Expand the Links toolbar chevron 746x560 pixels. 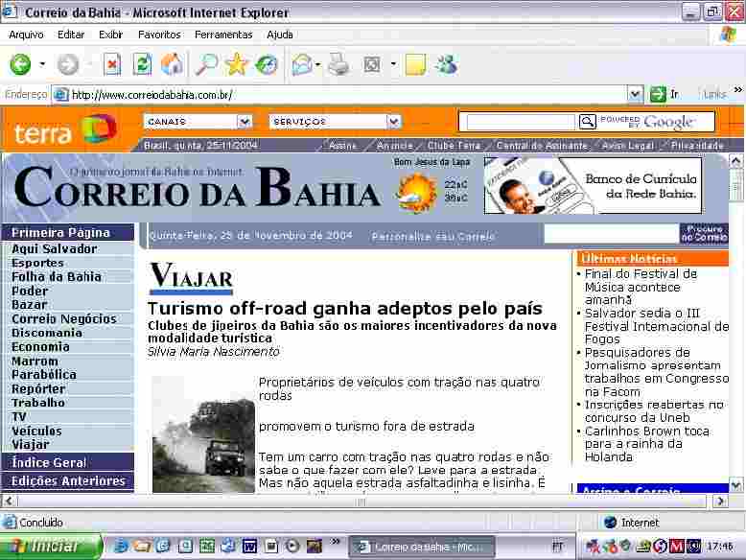[x=738, y=89]
